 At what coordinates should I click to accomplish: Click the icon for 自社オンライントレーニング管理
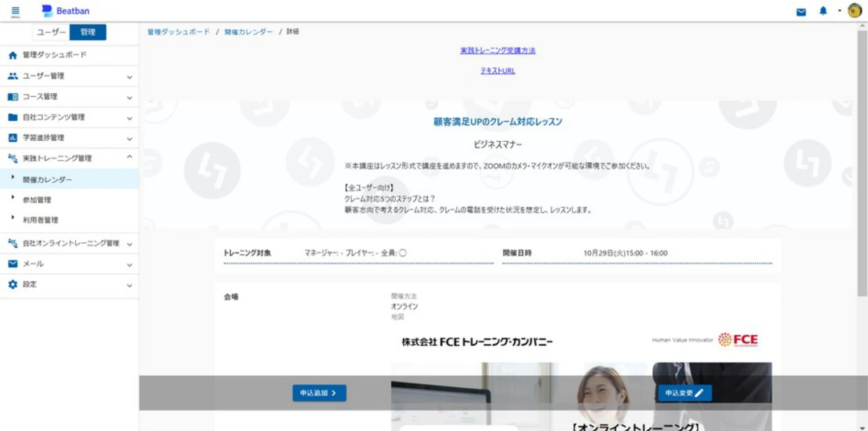13,243
